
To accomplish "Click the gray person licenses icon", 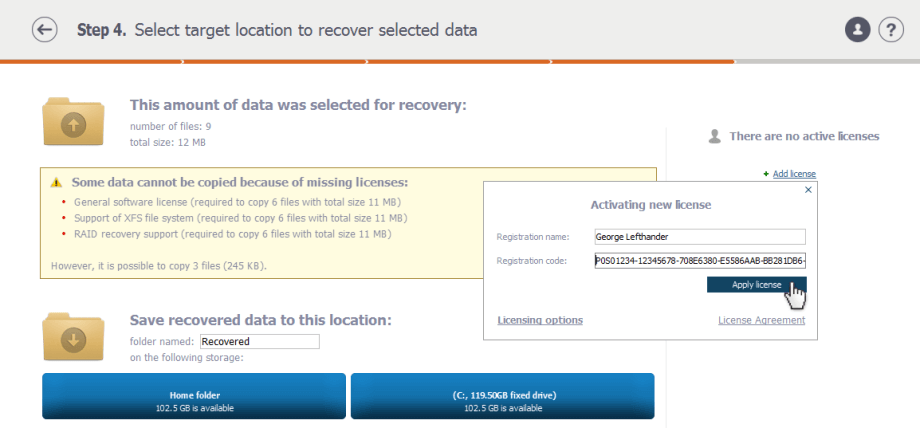I will [714, 137].
